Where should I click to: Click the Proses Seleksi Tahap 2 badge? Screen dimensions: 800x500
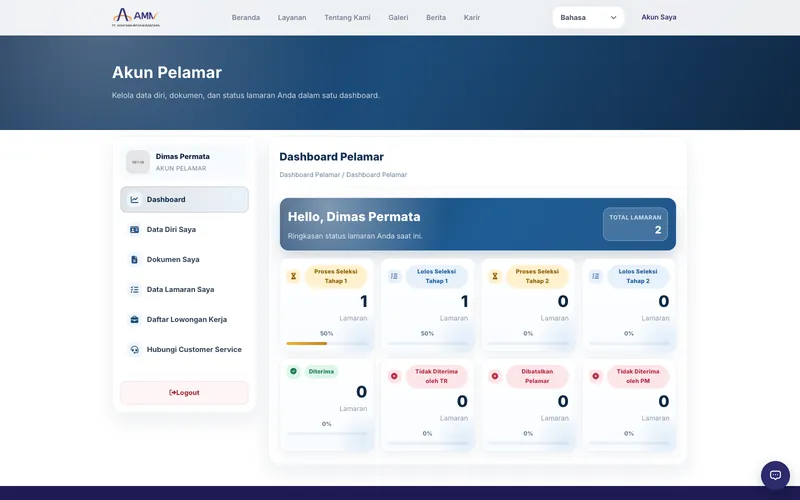[537, 276]
